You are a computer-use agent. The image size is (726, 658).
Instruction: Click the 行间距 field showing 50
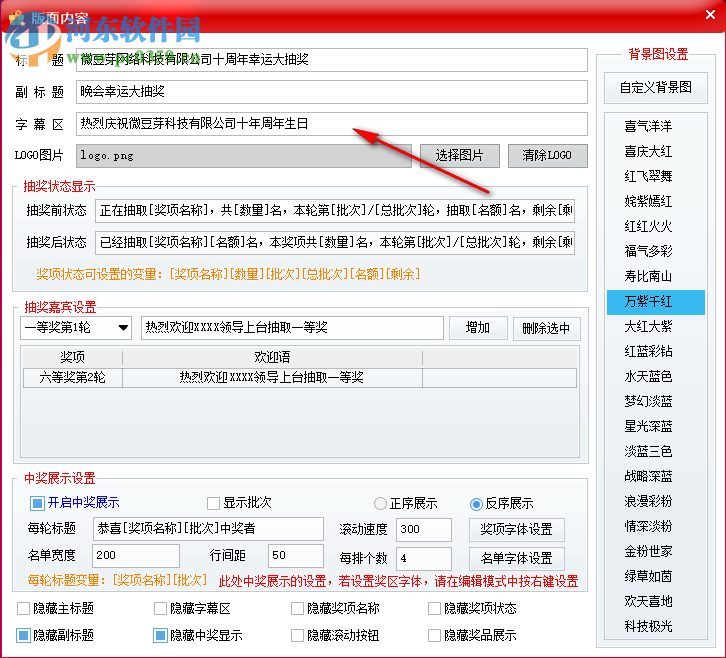pos(295,556)
